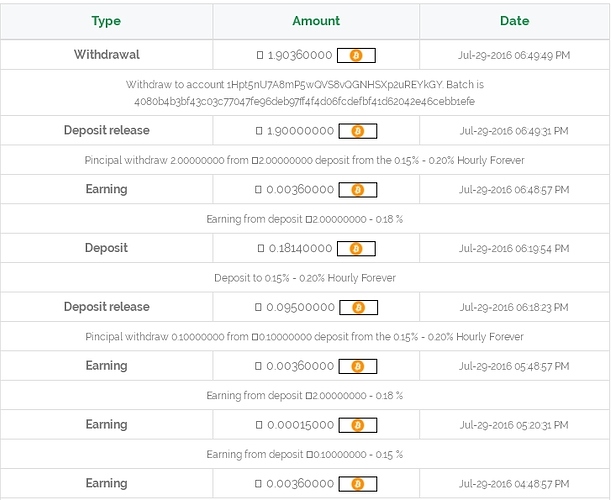Click the Jul-29-2016 06:19:54 PM date

514,249
